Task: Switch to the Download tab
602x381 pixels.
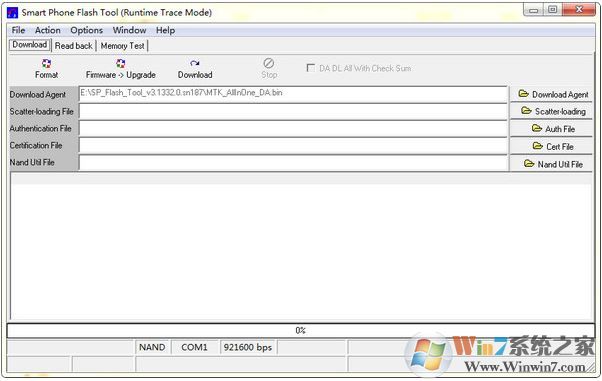Action: point(30,45)
